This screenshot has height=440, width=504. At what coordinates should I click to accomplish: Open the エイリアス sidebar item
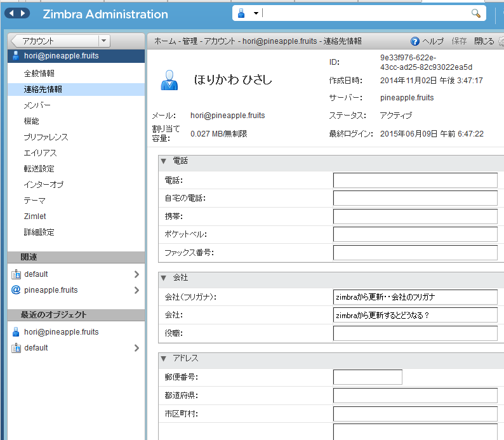pyautogui.click(x=41, y=153)
